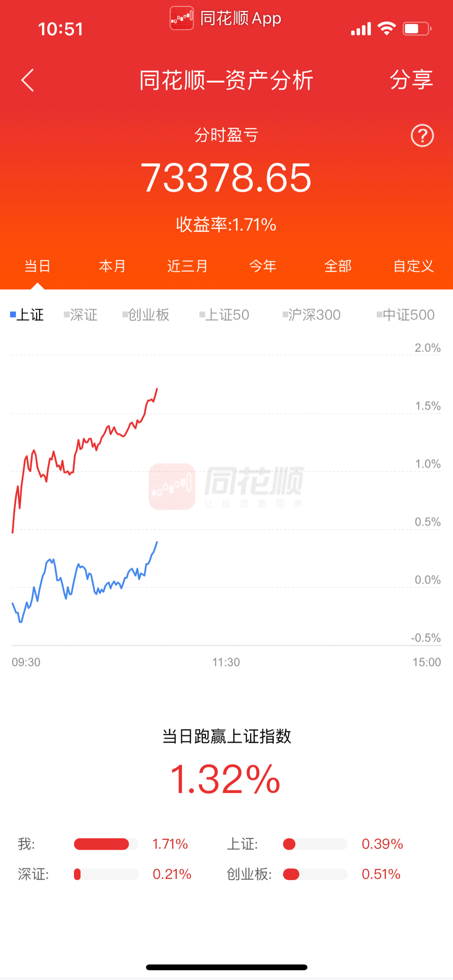Tap the 同花顺 App logo icon
The height and width of the screenshot is (980, 453).
tap(182, 18)
